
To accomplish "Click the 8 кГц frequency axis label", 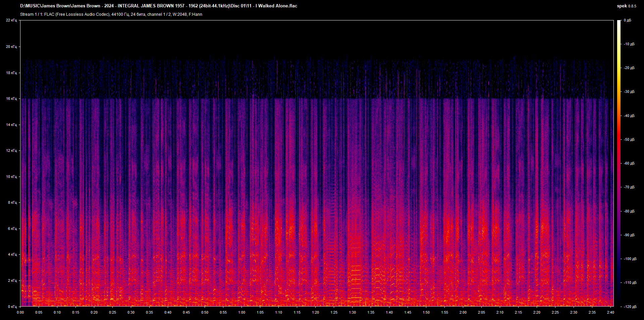I will coord(12,203).
